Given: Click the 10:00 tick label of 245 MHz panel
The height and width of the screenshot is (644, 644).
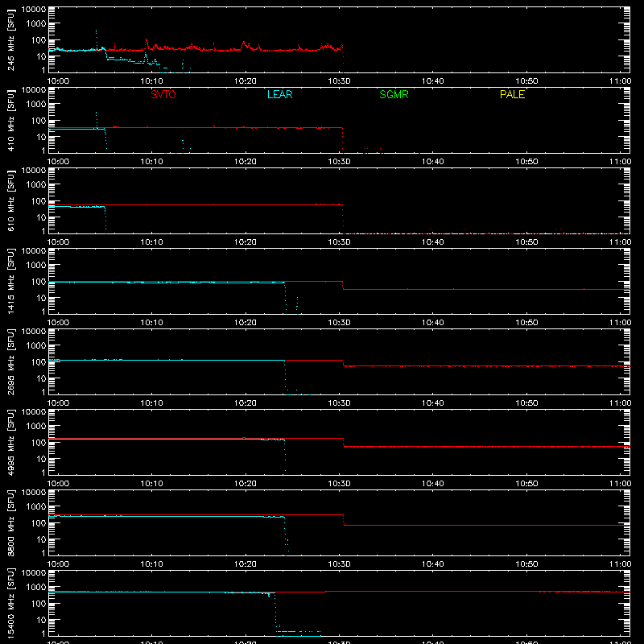Looking at the screenshot, I should coord(58,81).
